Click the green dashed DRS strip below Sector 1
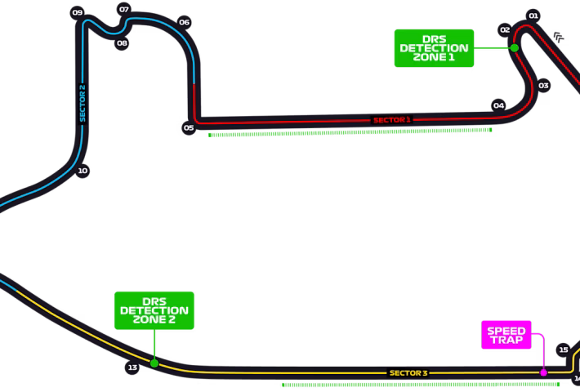The width and height of the screenshot is (580, 392). click(x=350, y=132)
